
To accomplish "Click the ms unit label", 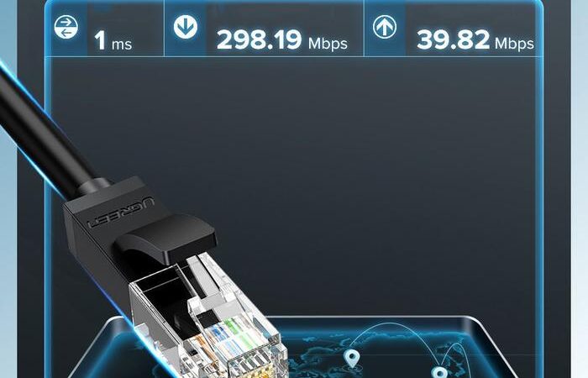I will 122,45.
